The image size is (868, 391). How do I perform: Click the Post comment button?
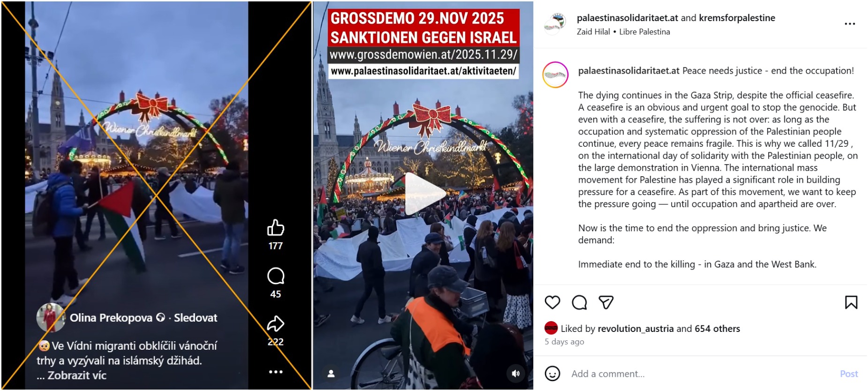pyautogui.click(x=849, y=374)
